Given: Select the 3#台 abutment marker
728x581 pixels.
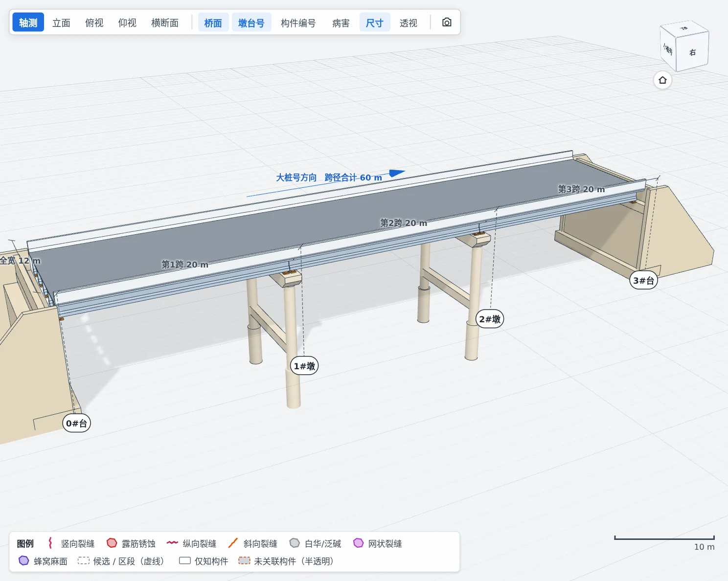Looking at the screenshot, I should click(x=643, y=280).
